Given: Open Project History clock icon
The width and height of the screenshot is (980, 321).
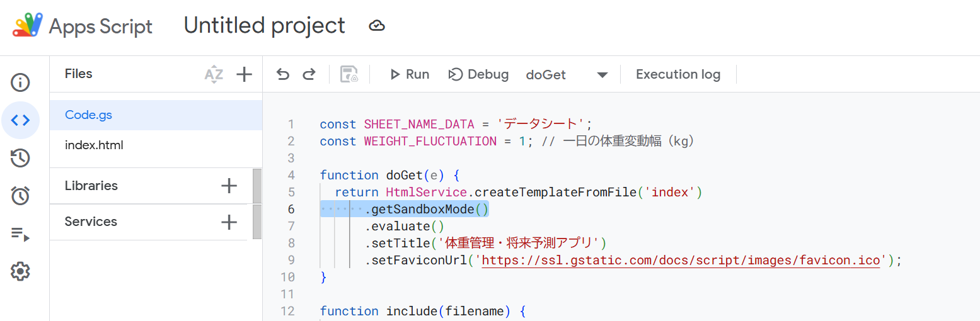Looking at the screenshot, I should coord(20,158).
